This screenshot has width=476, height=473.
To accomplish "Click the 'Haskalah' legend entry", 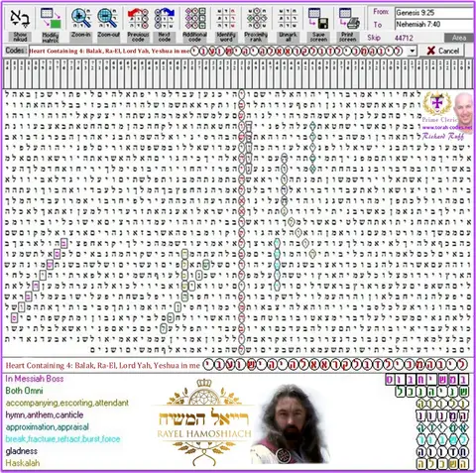I will pyautogui.click(x=22, y=463).
